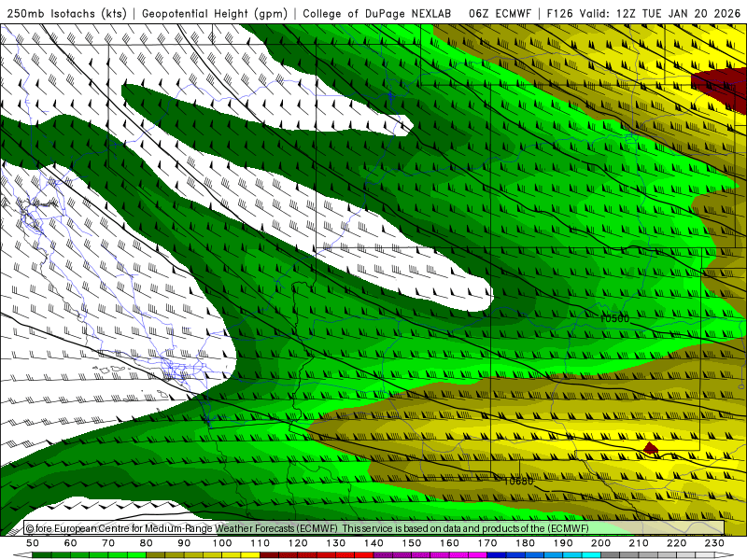Click the 150 label on the color scale
This screenshot has width=747, height=560.
[412, 543]
